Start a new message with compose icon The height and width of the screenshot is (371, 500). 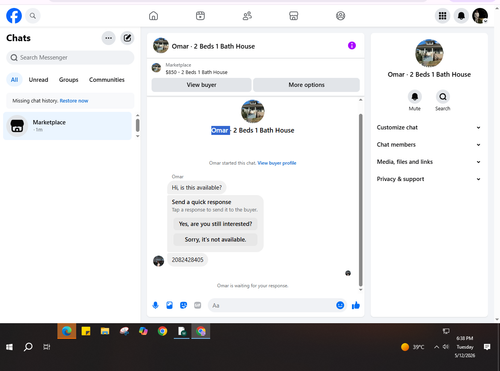(x=127, y=38)
